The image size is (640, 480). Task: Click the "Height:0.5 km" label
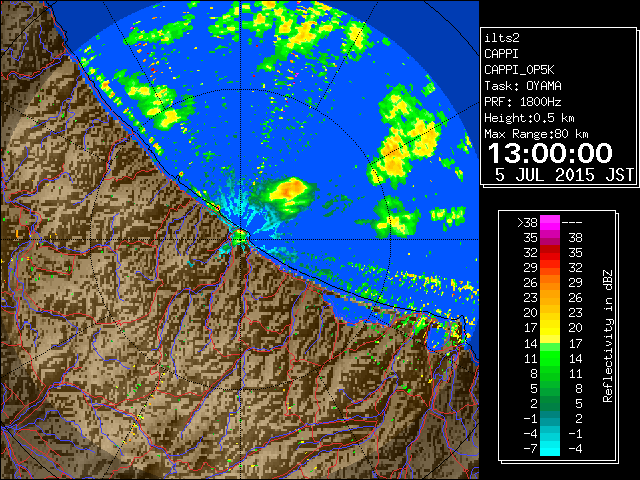529,118
